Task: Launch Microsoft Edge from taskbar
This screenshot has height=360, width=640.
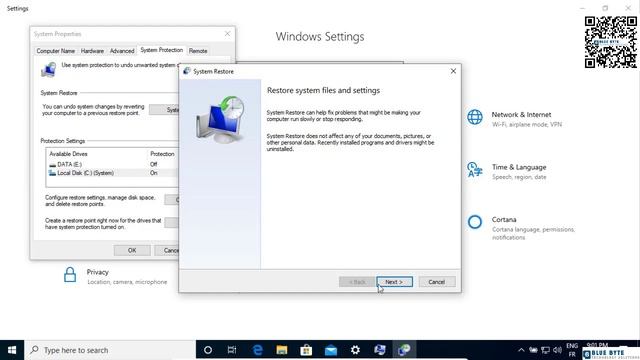Action: coord(257,350)
